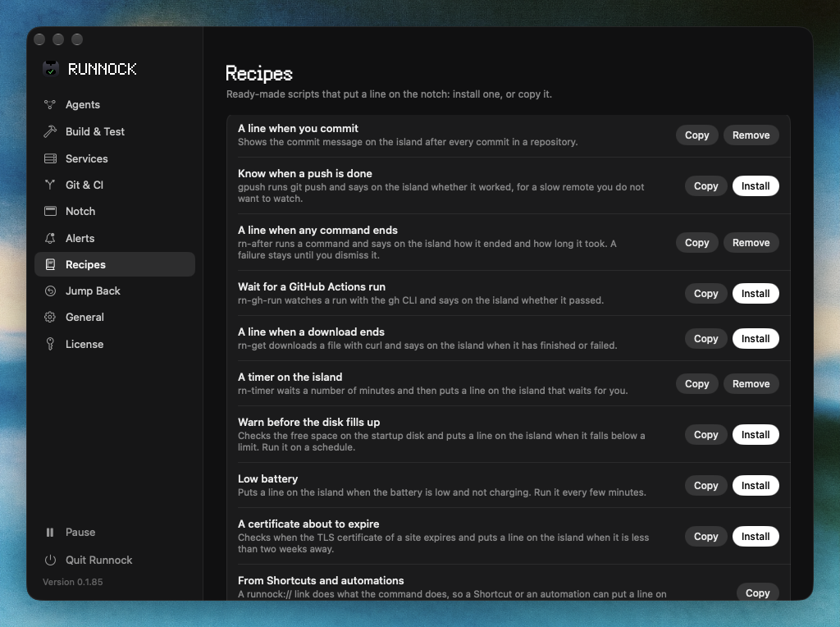
Task: Click the 'Low battery' recipe title
Action: (x=268, y=478)
